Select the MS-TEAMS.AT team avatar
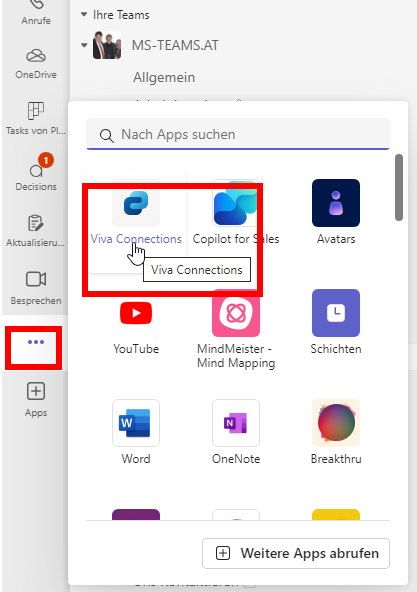 click(x=107, y=45)
